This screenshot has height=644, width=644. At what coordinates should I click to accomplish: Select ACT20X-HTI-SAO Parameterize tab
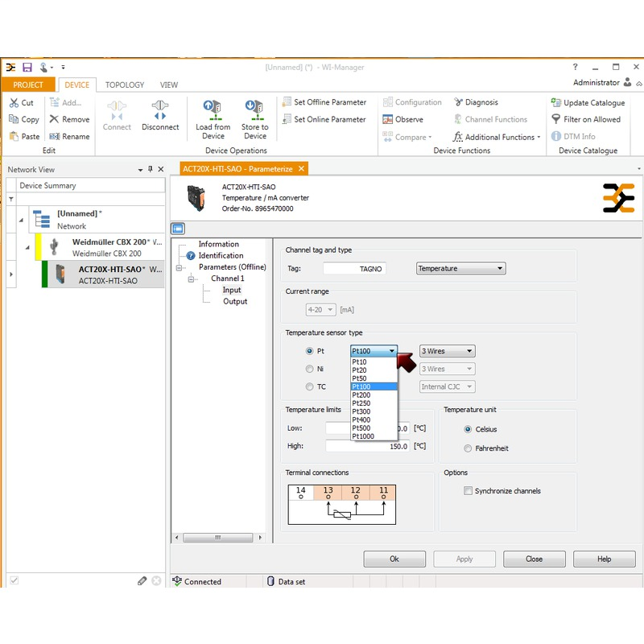click(x=237, y=169)
